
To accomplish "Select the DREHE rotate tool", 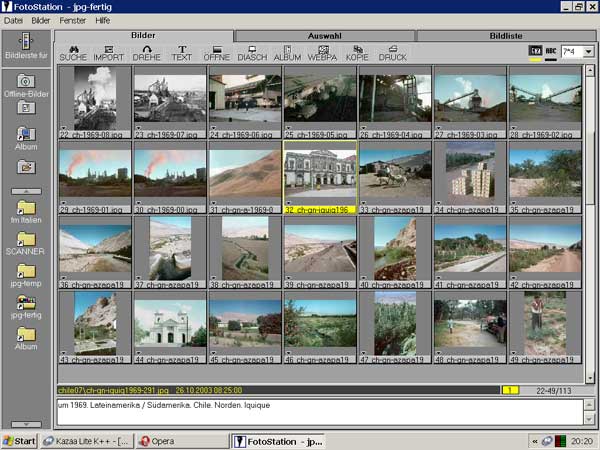I will pos(146,52).
